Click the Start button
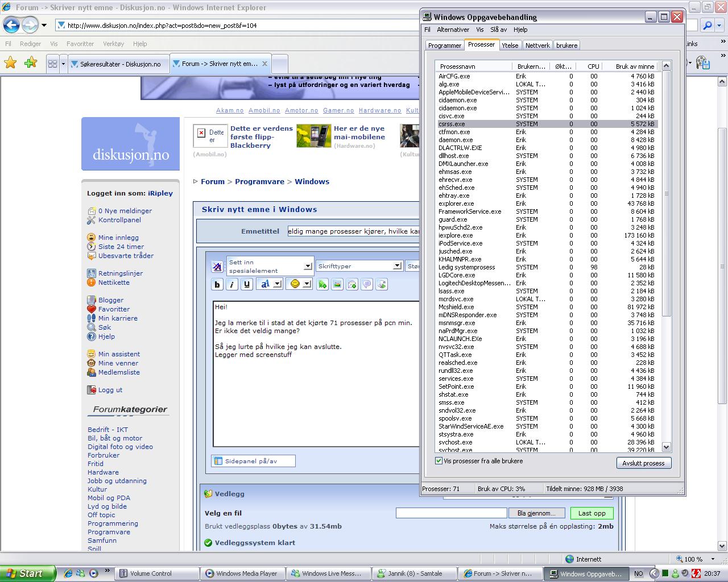728x582 pixels. pos(27,573)
